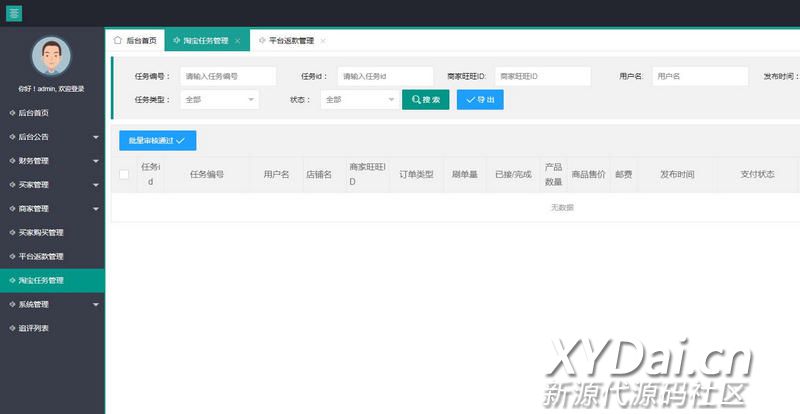Expand the 财务管理 sidebar menu
The height and width of the screenshot is (414, 800).
pyautogui.click(x=52, y=161)
